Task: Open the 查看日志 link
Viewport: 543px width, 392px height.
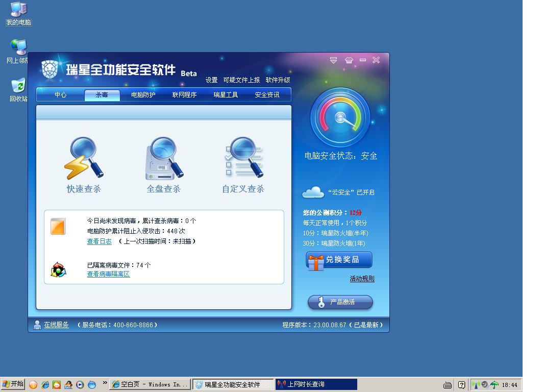Action: click(100, 241)
